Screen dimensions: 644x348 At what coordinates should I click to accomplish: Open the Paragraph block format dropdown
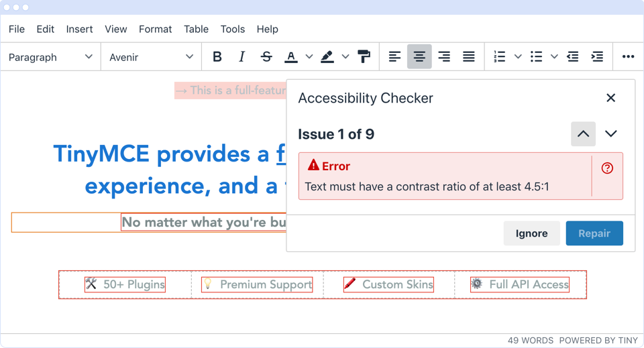tap(50, 57)
